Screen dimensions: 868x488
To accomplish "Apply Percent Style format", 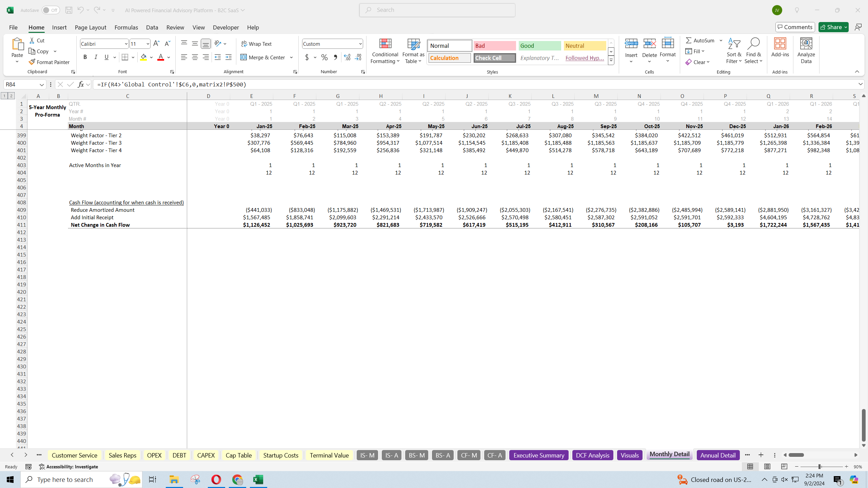I will tap(324, 57).
